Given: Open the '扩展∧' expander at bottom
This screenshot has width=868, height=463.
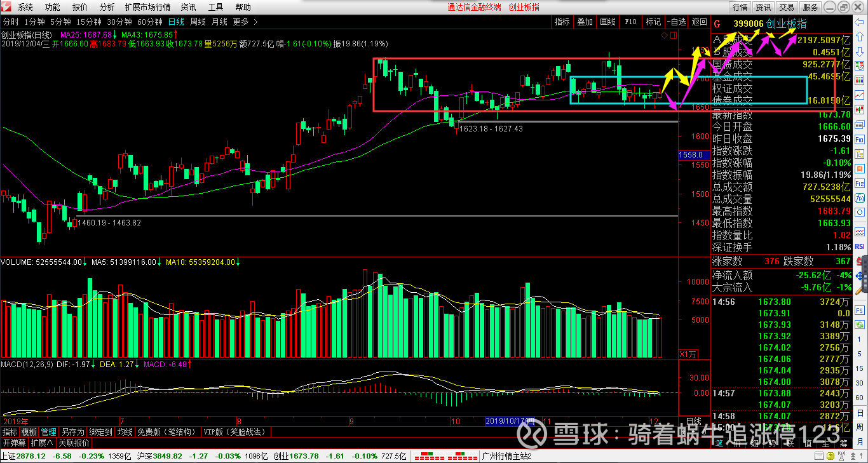Looking at the screenshot, I should (42, 443).
